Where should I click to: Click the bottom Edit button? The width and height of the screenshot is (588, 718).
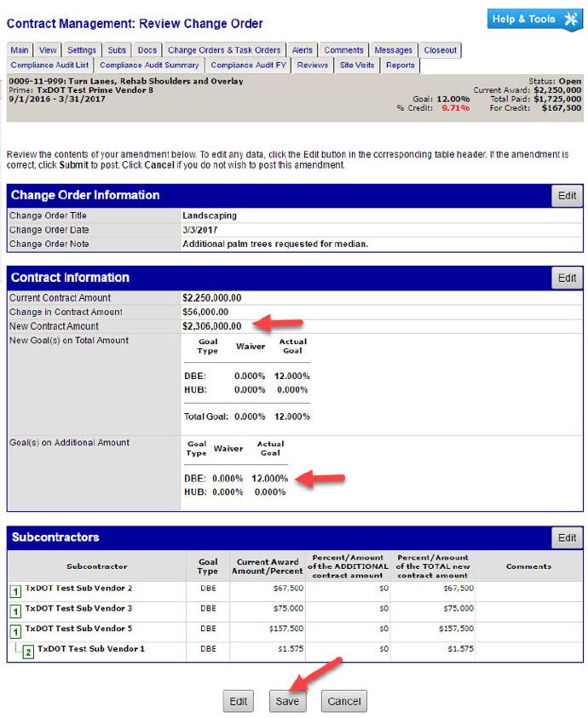tap(238, 701)
